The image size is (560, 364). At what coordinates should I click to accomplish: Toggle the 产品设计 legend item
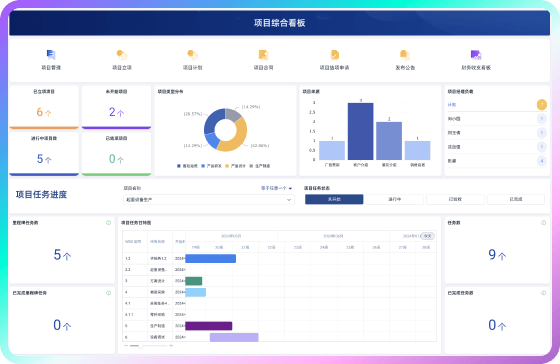(x=235, y=166)
